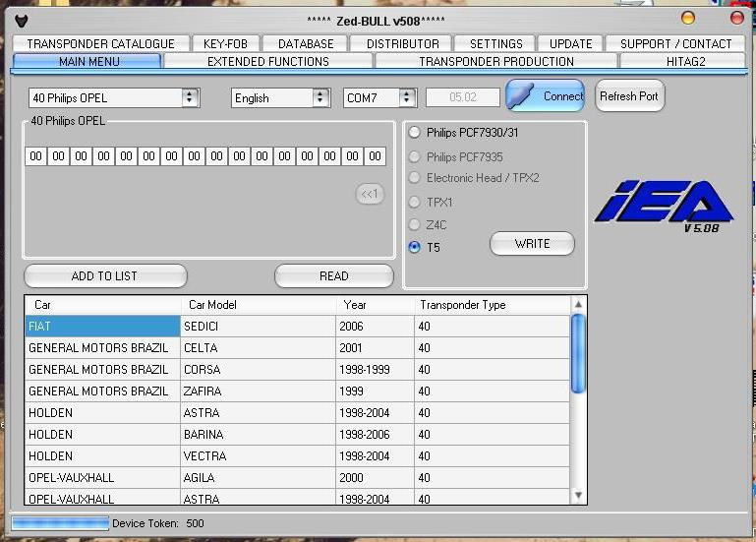Click the 1998-2006 year cell
756x542 pixels.
375,435
